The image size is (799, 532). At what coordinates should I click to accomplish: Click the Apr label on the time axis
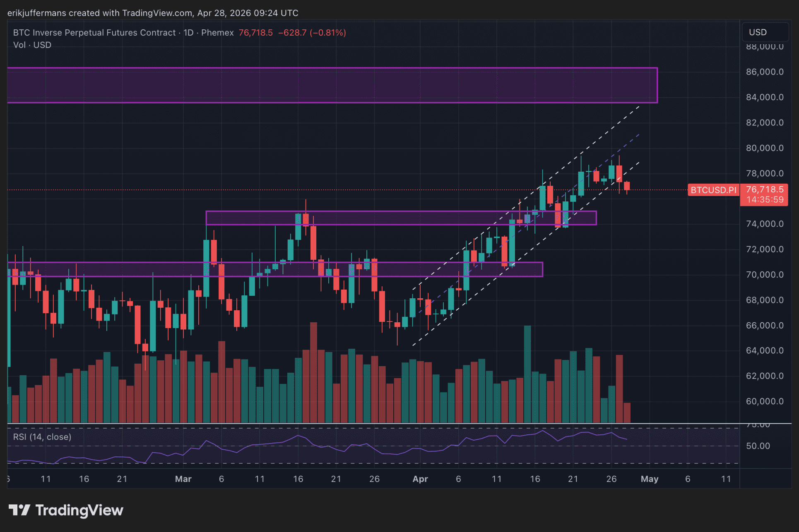(x=420, y=479)
